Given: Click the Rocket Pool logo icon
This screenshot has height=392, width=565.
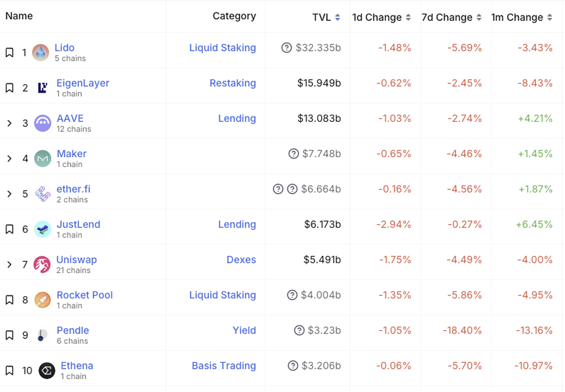Looking at the screenshot, I should 42,299.
